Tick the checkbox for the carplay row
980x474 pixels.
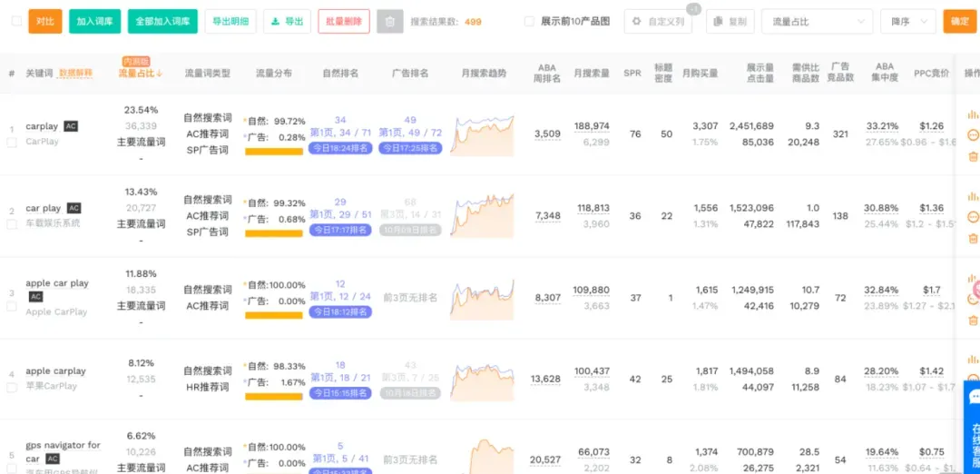click(12, 143)
